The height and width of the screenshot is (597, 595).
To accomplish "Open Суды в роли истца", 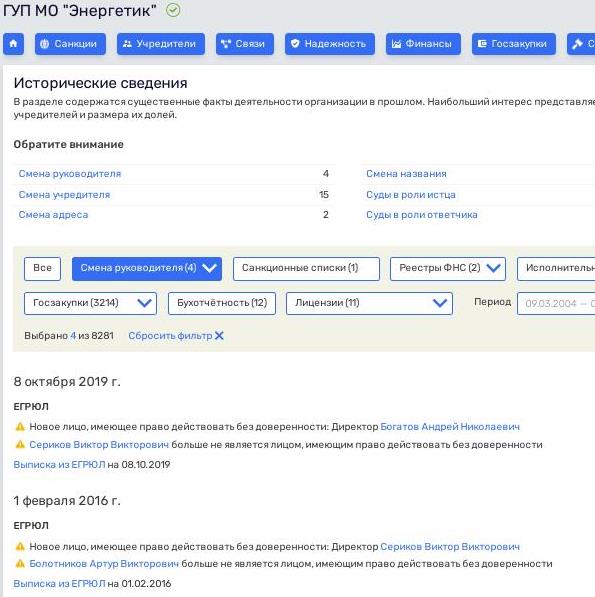I will [x=411, y=195].
